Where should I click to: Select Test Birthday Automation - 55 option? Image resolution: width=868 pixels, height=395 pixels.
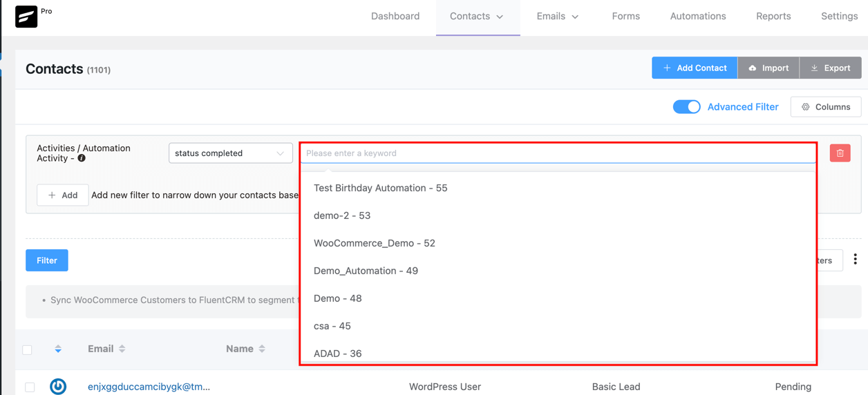[x=380, y=188]
